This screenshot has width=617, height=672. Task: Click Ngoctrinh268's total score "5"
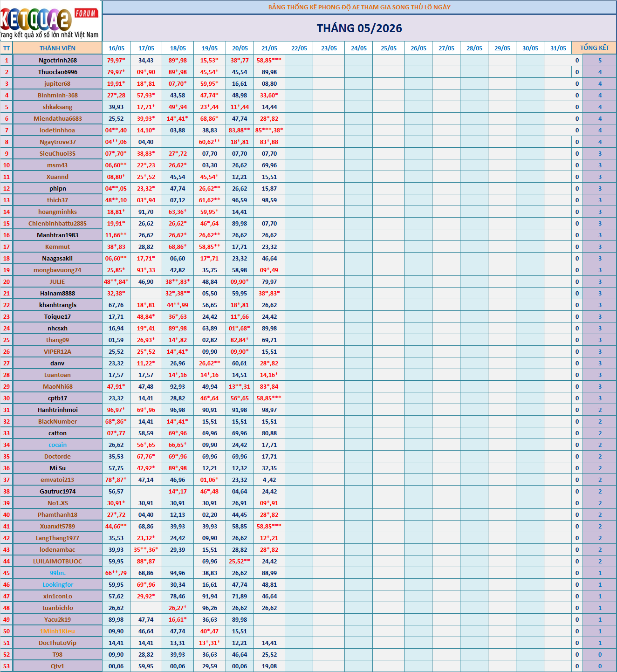(600, 60)
